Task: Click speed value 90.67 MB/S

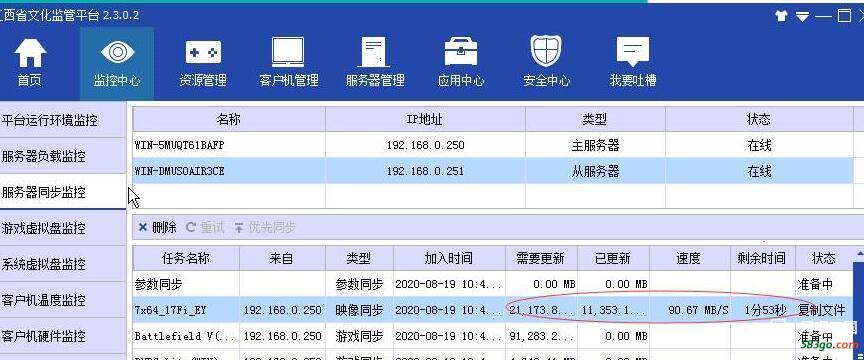Action: coord(698,310)
